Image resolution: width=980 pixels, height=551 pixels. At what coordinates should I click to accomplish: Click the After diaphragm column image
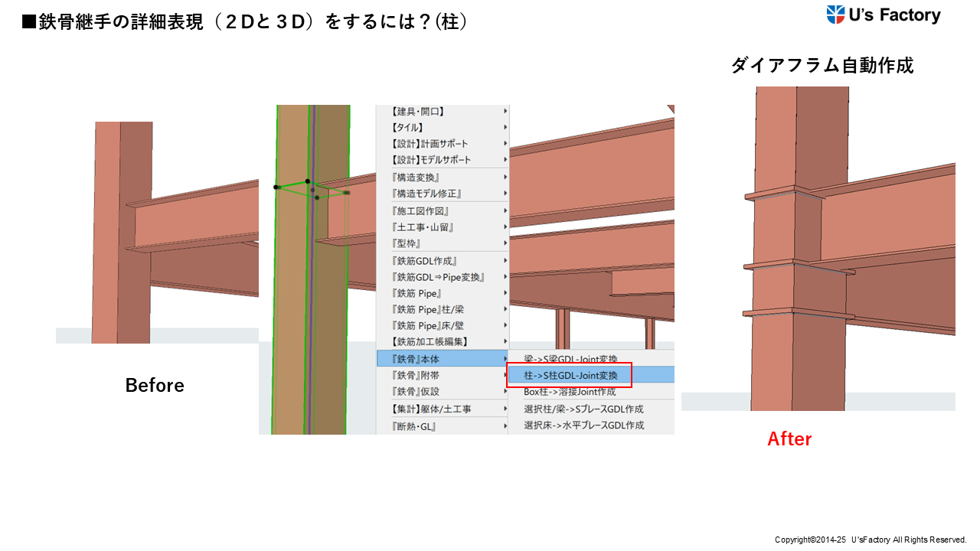[x=818, y=249]
